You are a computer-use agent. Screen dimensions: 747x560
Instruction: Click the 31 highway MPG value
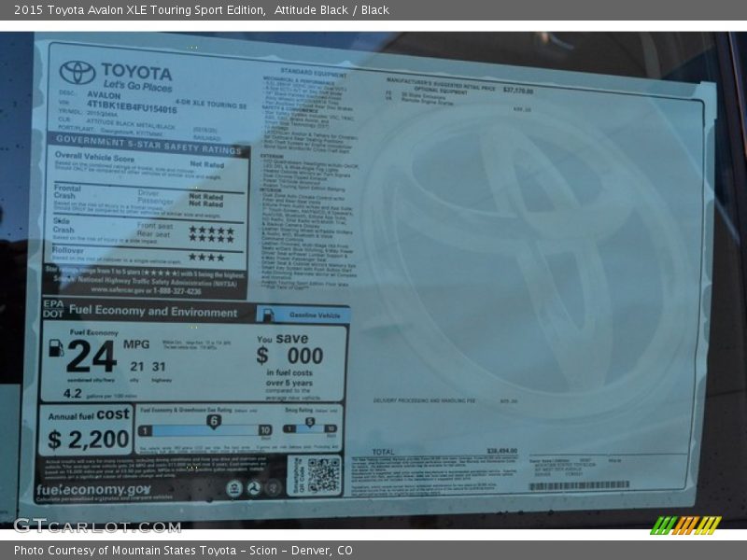[x=159, y=366]
